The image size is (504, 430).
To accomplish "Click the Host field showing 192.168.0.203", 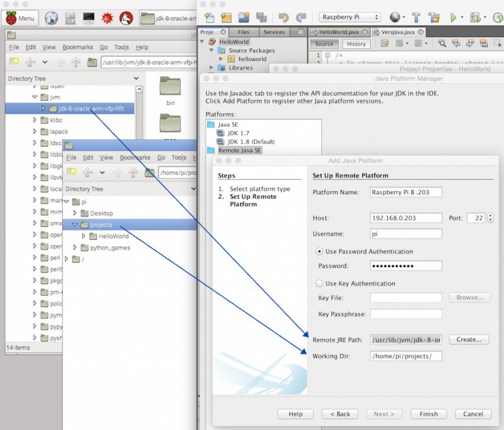I will (x=405, y=218).
